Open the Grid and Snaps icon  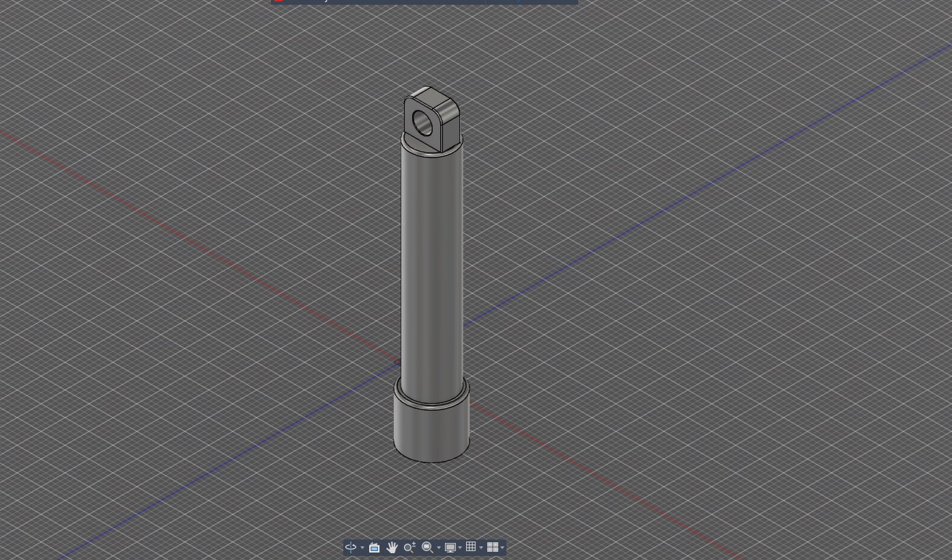(471, 547)
